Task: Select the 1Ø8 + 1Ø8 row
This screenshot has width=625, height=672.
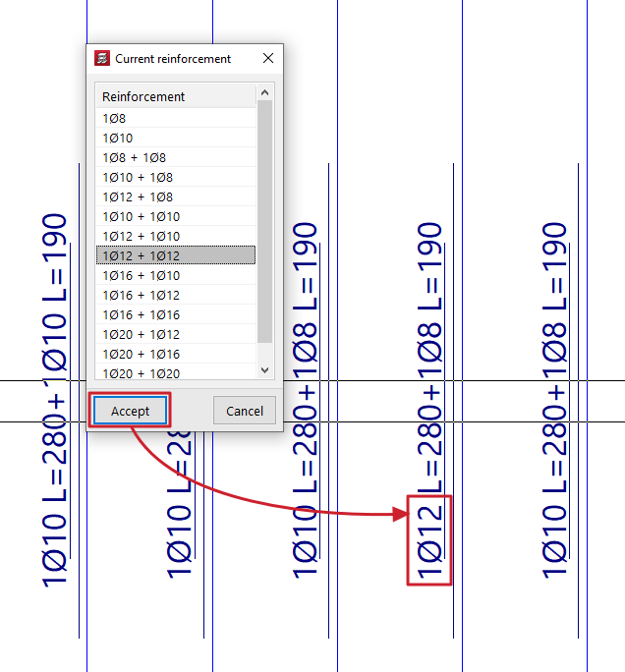Action: [176, 157]
